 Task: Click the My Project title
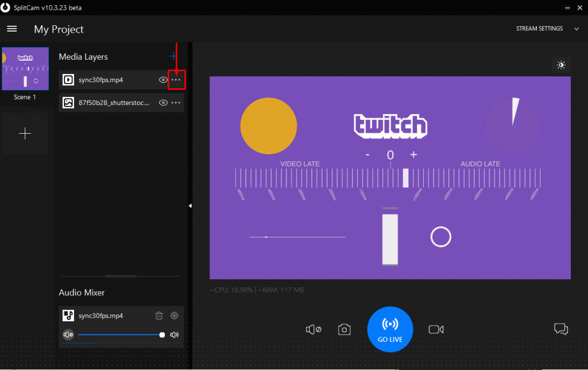(x=59, y=30)
